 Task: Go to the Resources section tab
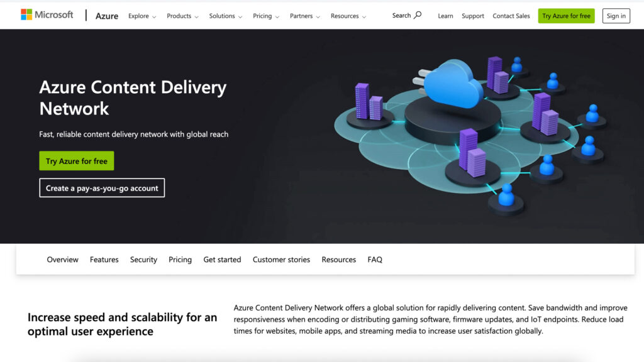[338, 260]
